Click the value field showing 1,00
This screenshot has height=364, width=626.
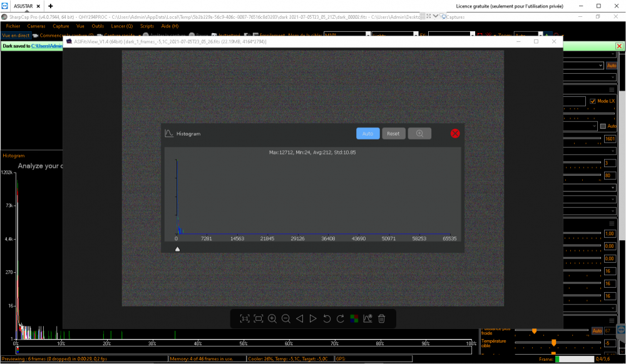click(610, 234)
